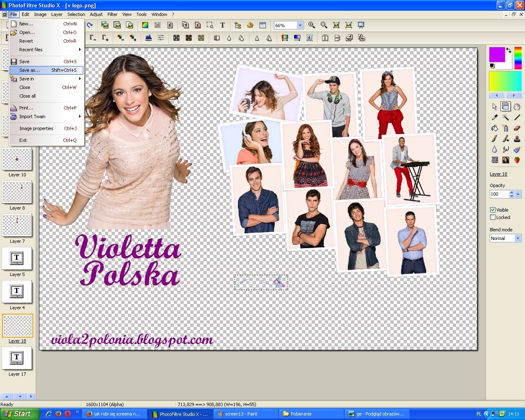This screenshot has height=420, width=525.
Task: Select the Blur drop tool in tool palette
Action: click(495, 149)
